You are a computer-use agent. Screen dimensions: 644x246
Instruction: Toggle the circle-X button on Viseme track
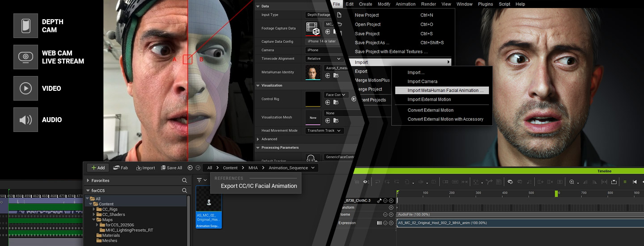(x=391, y=215)
